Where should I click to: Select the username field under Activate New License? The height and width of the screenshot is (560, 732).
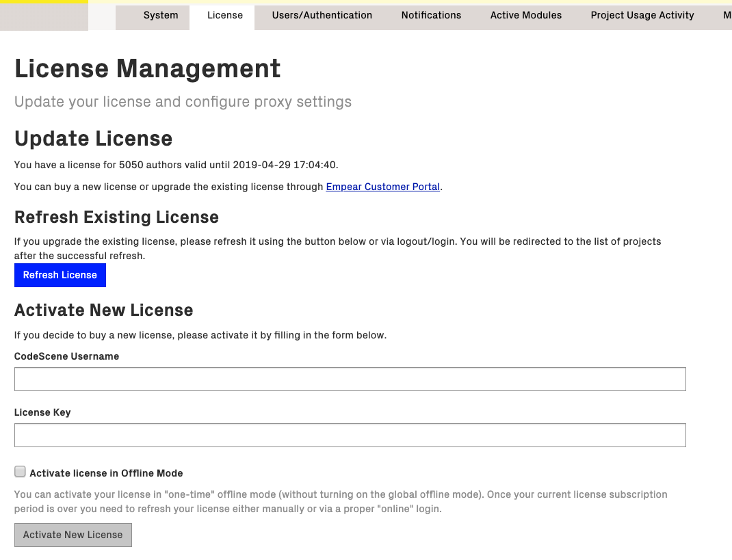(x=350, y=379)
